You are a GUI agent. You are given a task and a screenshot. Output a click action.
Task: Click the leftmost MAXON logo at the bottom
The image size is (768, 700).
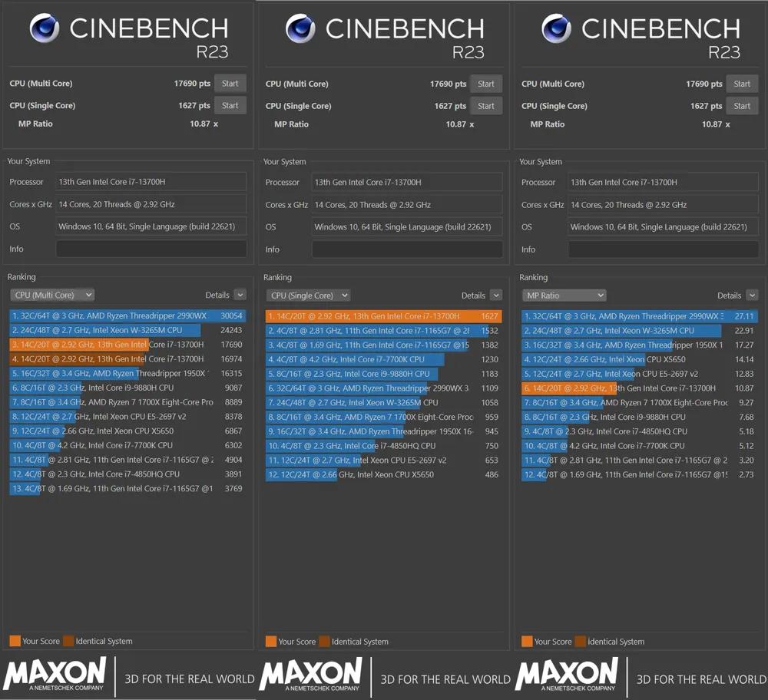tap(55, 675)
